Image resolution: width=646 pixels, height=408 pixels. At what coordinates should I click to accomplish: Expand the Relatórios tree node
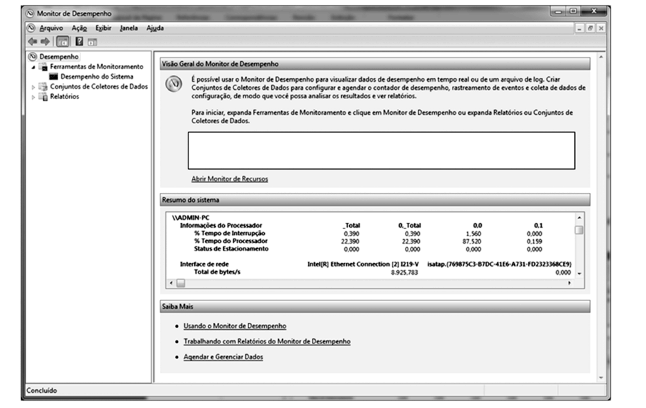pos(33,97)
